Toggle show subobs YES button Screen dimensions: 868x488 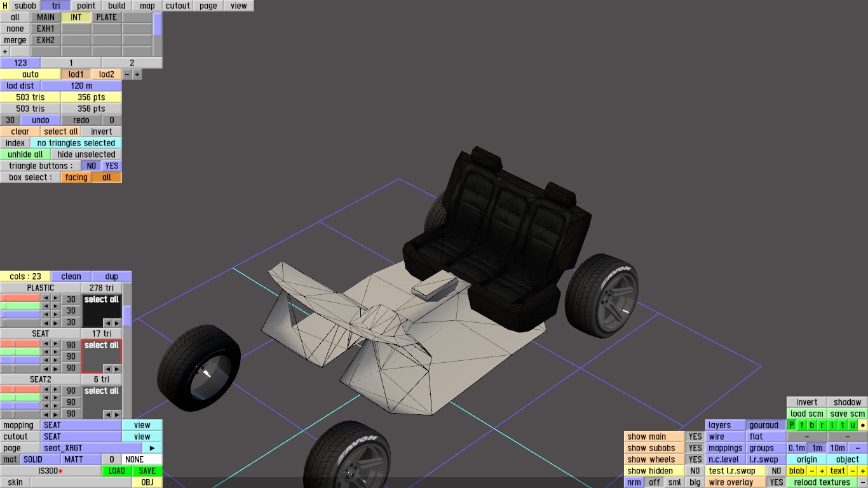coord(695,448)
